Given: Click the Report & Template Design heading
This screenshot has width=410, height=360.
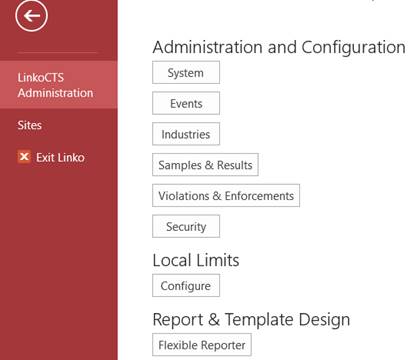Looking at the screenshot, I should tap(251, 319).
